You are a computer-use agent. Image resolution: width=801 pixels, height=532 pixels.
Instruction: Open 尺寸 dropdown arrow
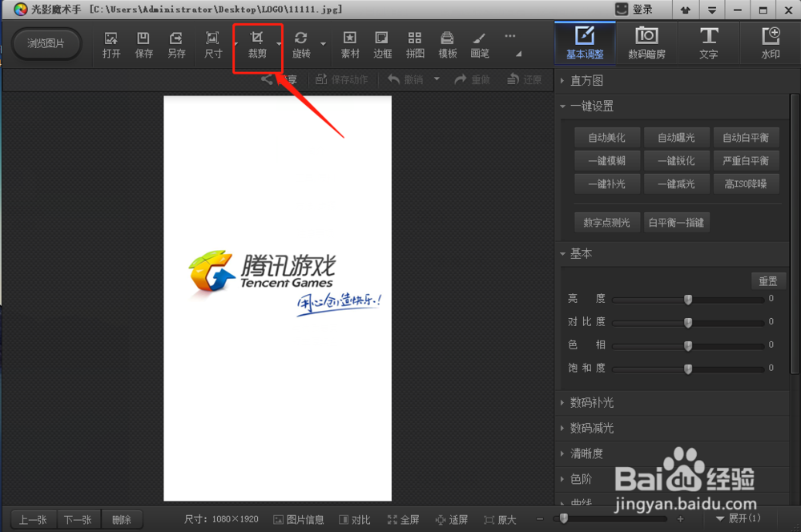click(235, 44)
